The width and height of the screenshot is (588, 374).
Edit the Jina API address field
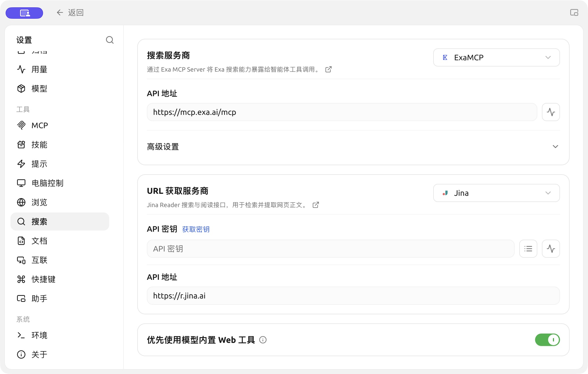tap(353, 296)
